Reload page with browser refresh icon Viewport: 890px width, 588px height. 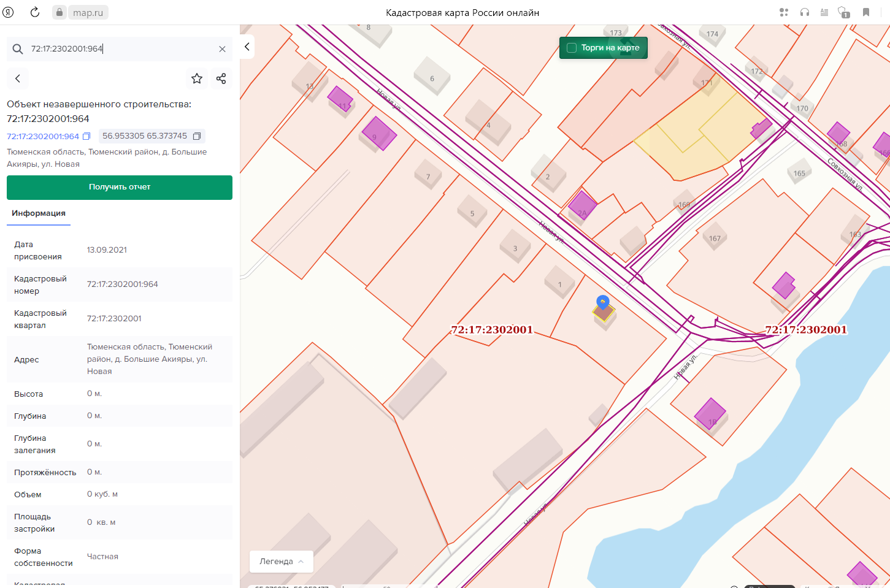(x=35, y=12)
